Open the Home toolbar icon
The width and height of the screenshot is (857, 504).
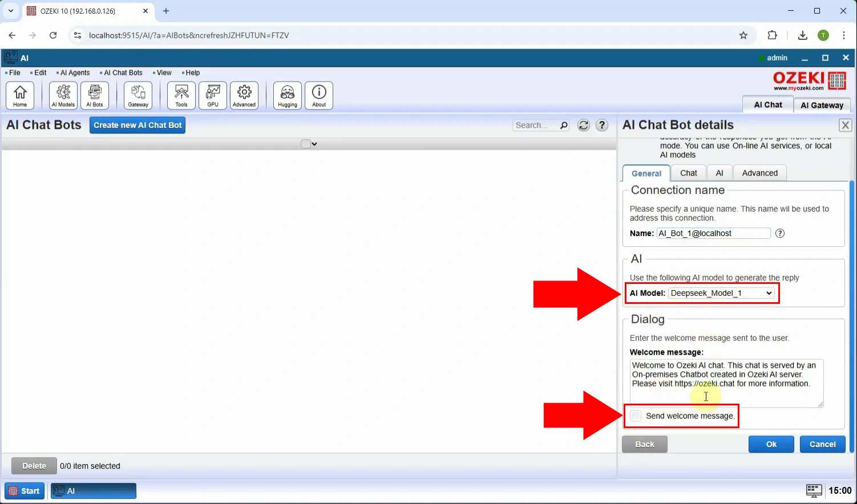[x=20, y=95]
